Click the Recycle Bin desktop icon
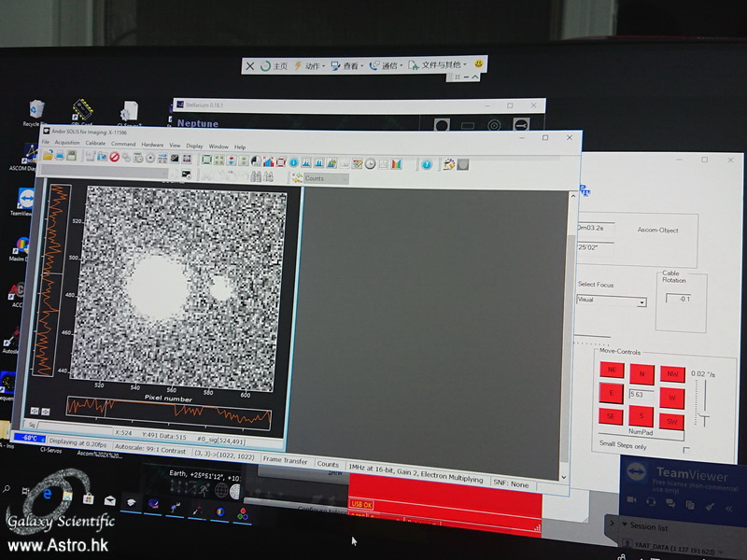The width and height of the screenshot is (747, 560). (35, 111)
